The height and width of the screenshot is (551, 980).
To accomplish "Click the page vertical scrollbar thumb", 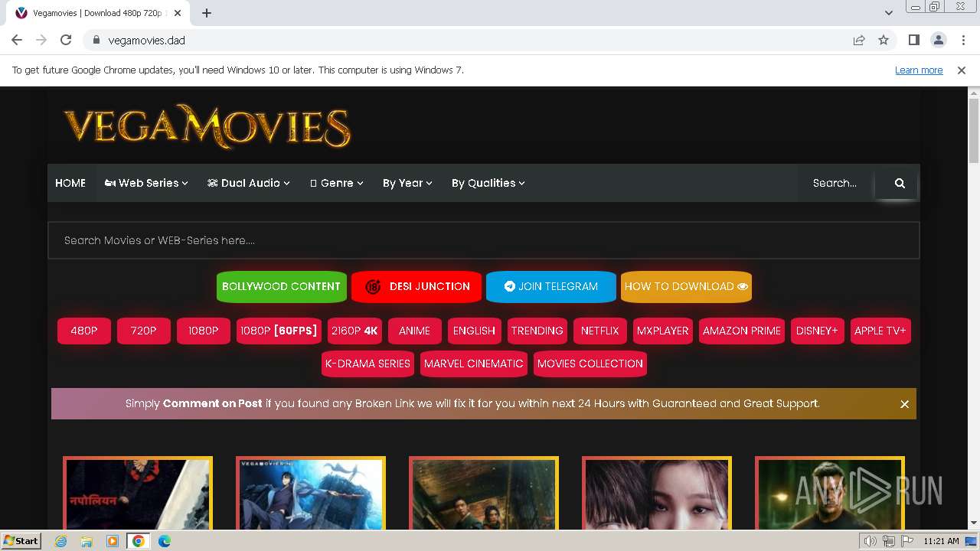I will (974, 130).
